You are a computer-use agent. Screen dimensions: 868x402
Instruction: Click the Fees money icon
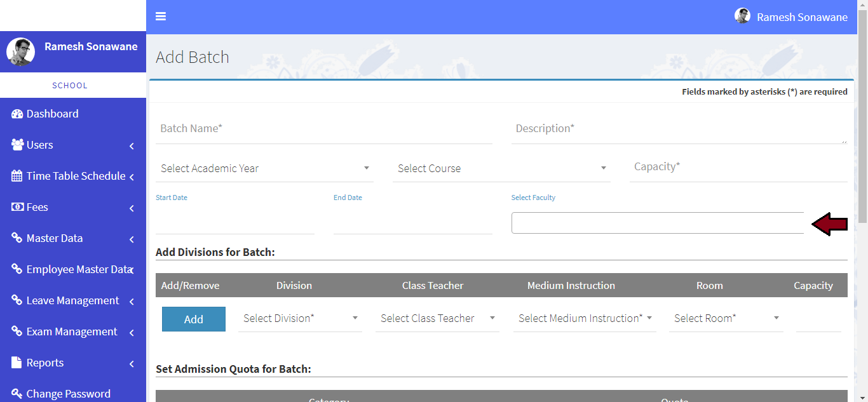pos(17,207)
